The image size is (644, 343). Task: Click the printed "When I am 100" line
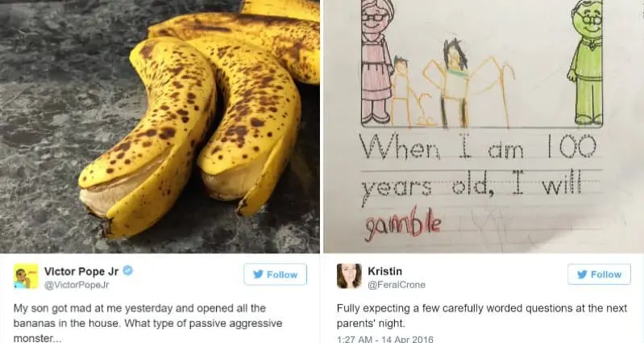click(479, 147)
